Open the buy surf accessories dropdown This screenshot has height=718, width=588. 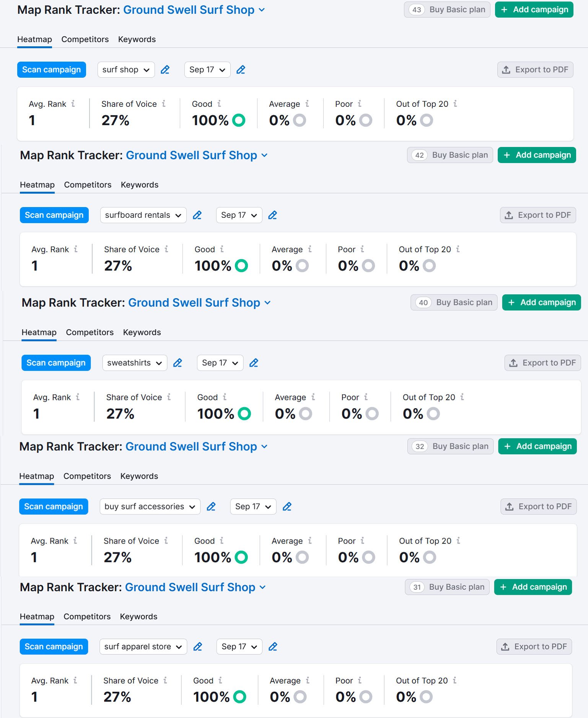pos(150,507)
